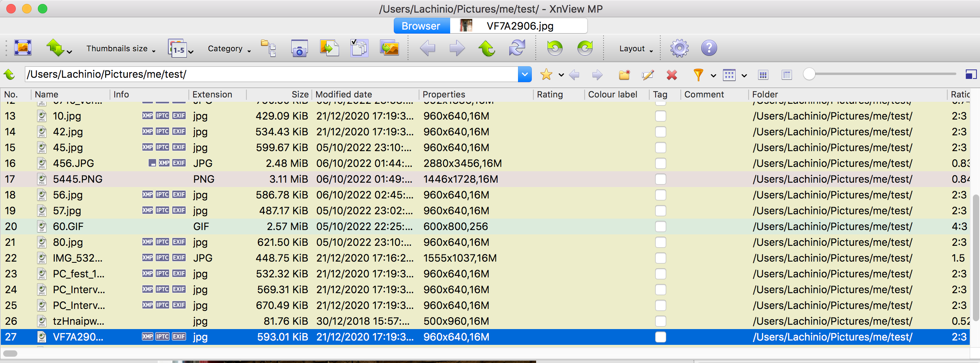This screenshot has height=363, width=980.
Task: Switch to the VF7A2906.jpg tab
Action: 519,26
